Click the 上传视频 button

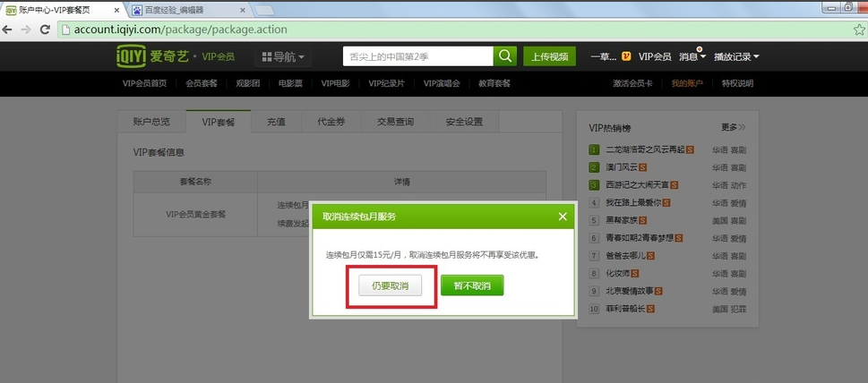tap(550, 56)
